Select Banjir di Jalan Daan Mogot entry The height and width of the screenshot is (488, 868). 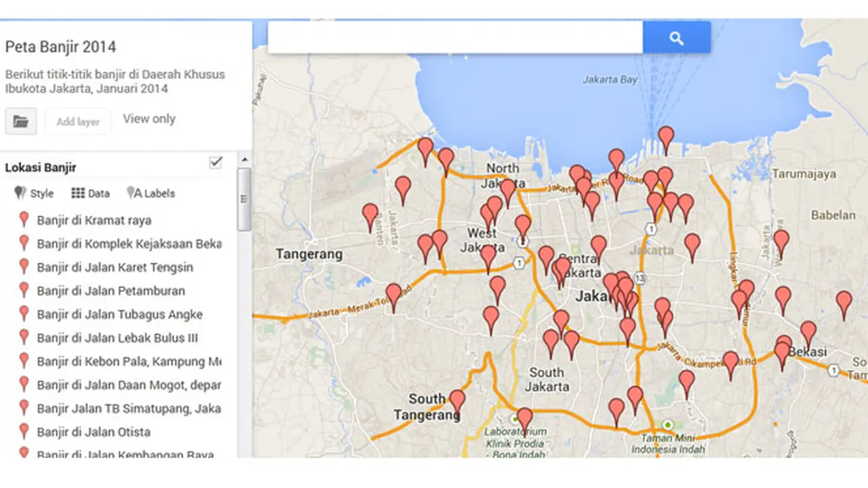coord(129,385)
